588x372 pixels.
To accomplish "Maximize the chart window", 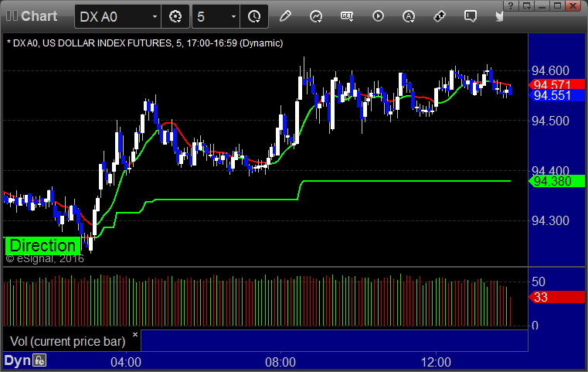I will (x=558, y=5).
